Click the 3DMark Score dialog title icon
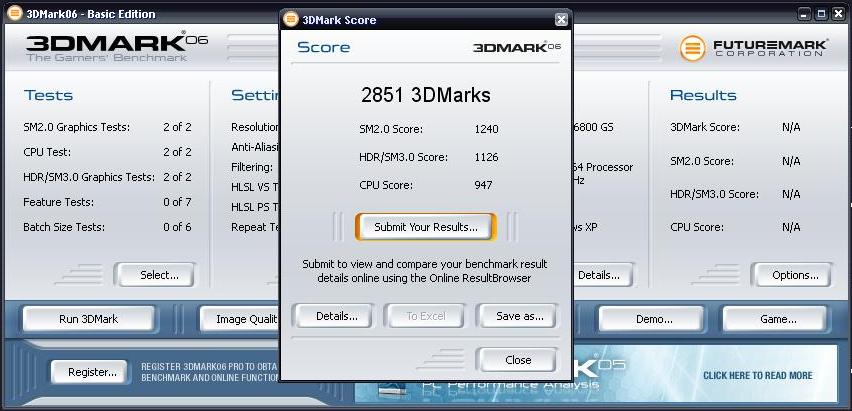The width and height of the screenshot is (852, 411). (291, 20)
